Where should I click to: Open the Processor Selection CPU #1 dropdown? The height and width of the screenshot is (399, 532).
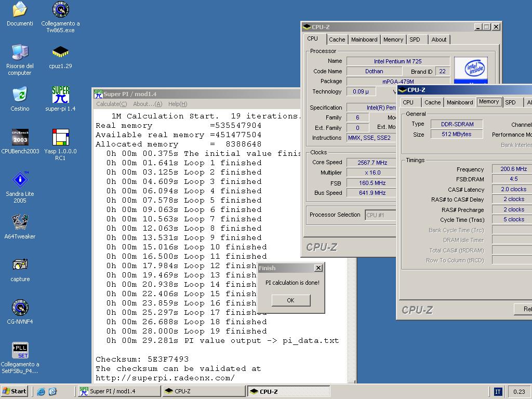coord(381,215)
